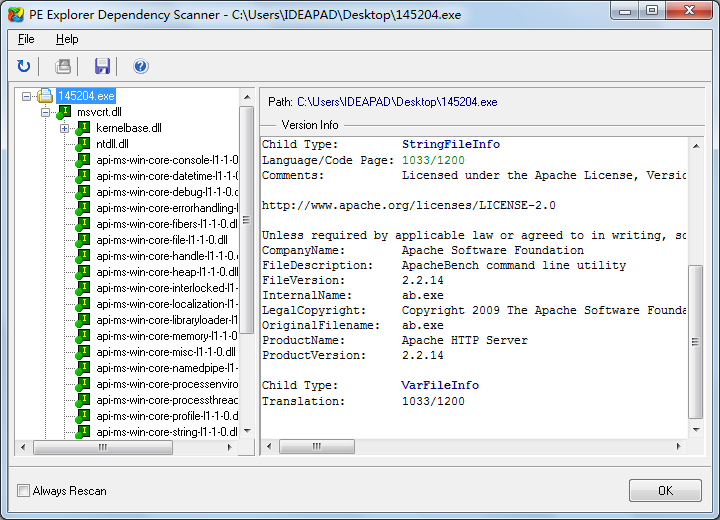Click Version Info vertical scrollbar thumb

[x=696, y=342]
